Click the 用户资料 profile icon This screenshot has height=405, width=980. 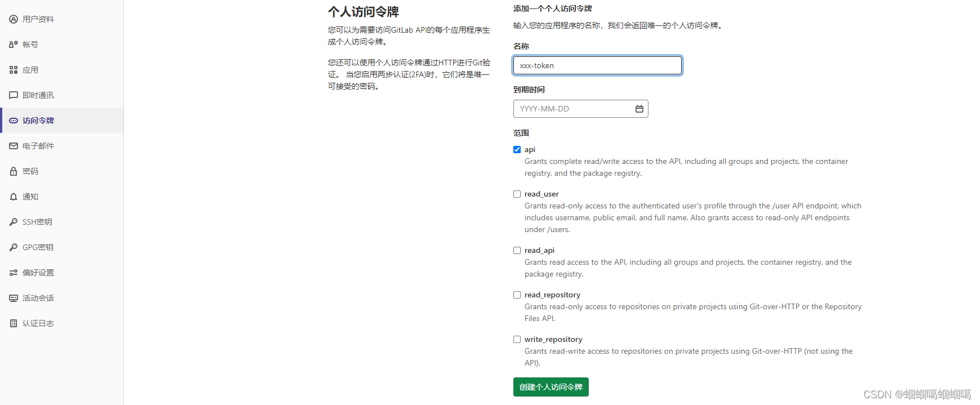(x=13, y=19)
